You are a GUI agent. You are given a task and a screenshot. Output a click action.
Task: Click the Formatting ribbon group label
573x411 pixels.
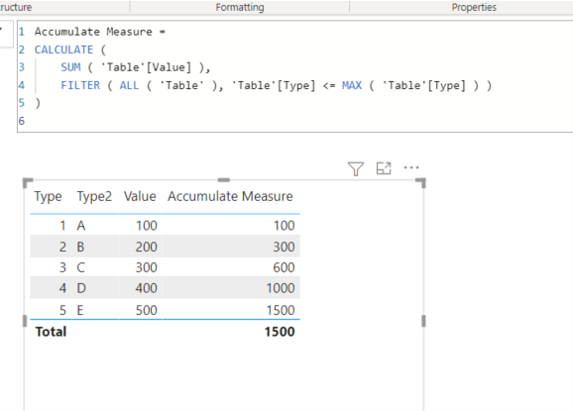tap(240, 7)
